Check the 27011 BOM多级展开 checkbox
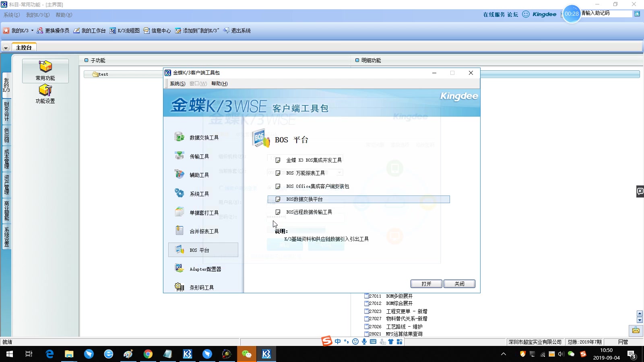The image size is (644, 362). 367,296
